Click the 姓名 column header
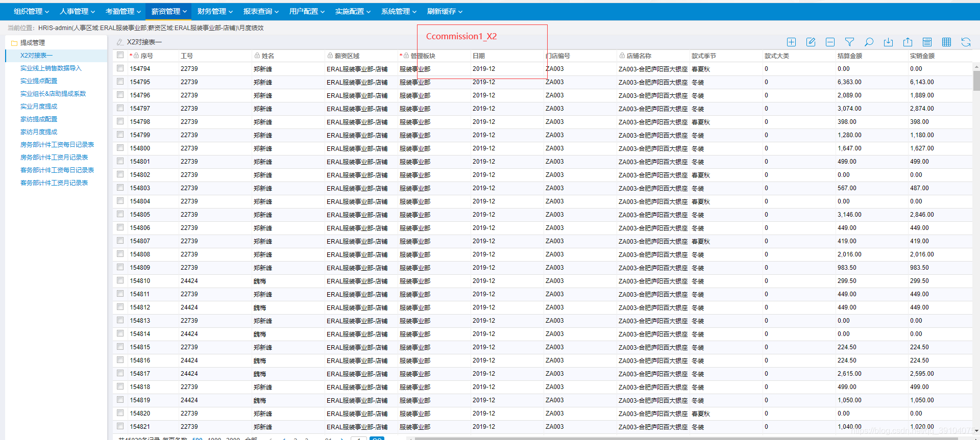This screenshot has width=980, height=440. [268, 56]
